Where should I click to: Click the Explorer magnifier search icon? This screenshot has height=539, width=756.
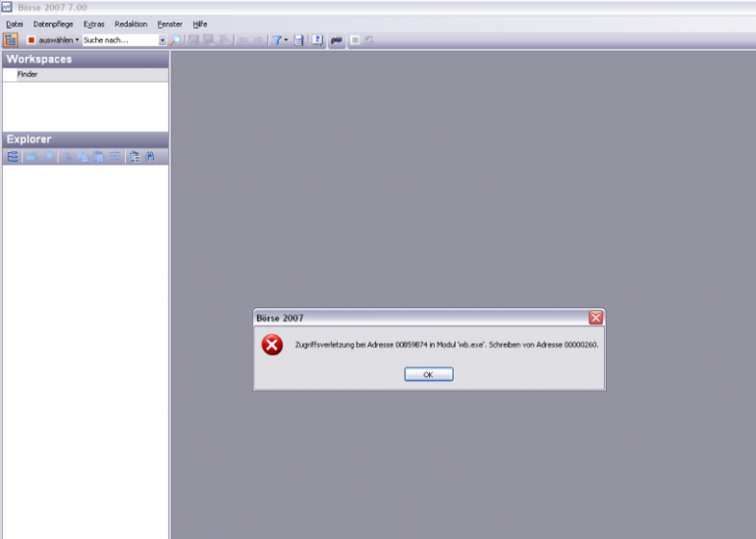pos(48,157)
